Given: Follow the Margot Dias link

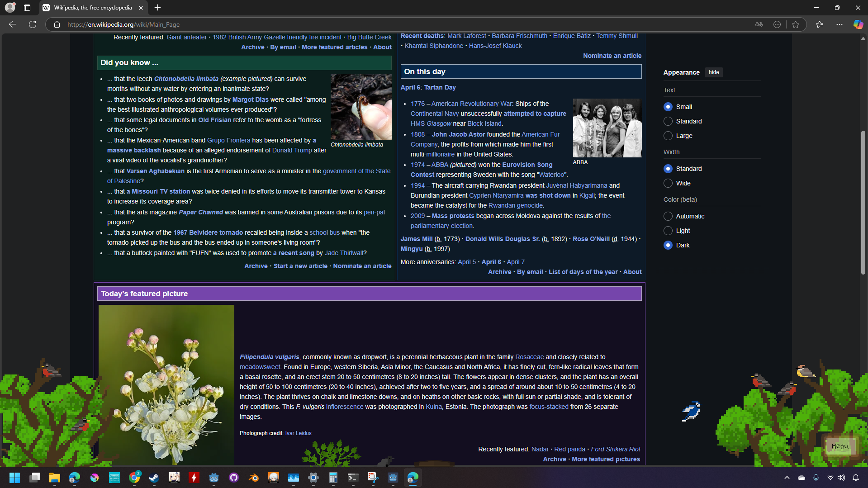Looking at the screenshot, I should click(x=250, y=99).
